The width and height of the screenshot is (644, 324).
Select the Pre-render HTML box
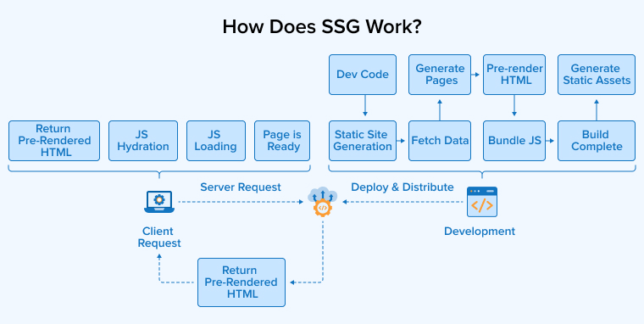514,75
